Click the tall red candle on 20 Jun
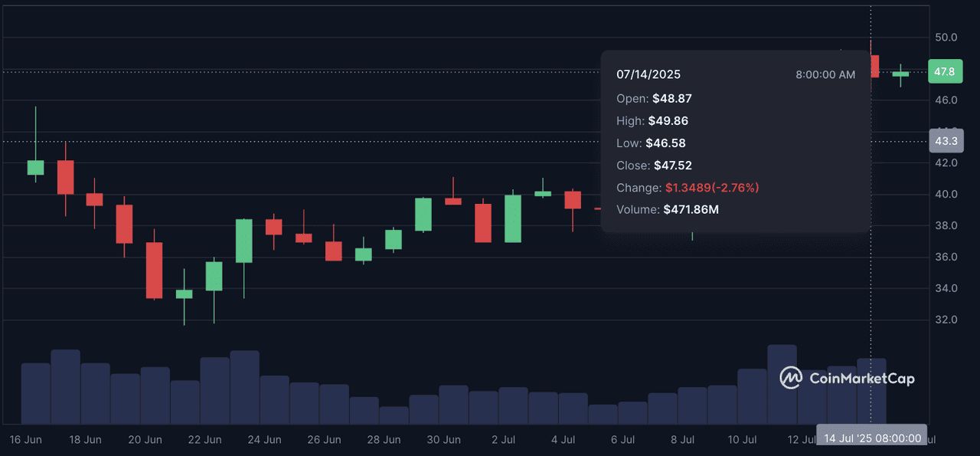The height and width of the screenshot is (456, 980). (x=155, y=270)
